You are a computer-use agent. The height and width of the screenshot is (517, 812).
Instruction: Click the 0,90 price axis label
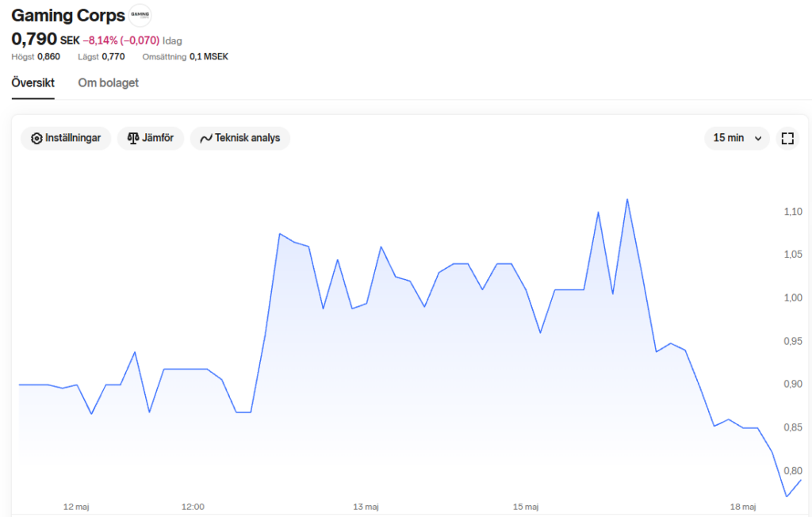click(793, 384)
